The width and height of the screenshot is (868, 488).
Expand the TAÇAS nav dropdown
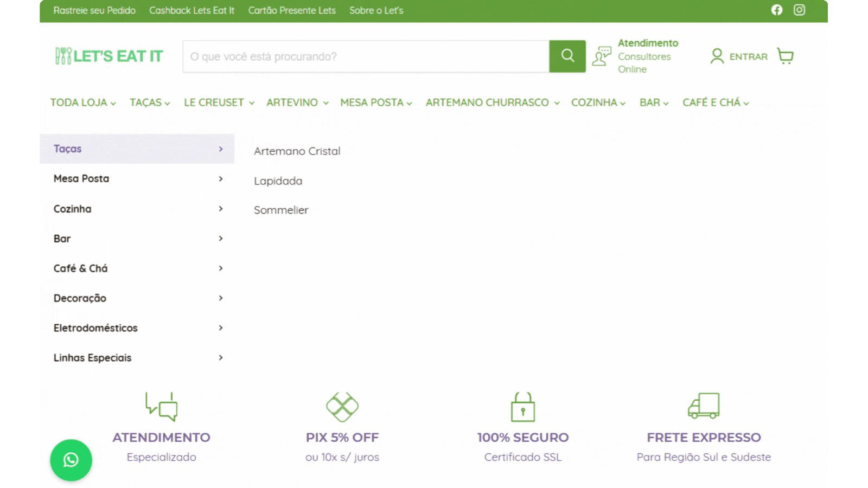pos(150,102)
